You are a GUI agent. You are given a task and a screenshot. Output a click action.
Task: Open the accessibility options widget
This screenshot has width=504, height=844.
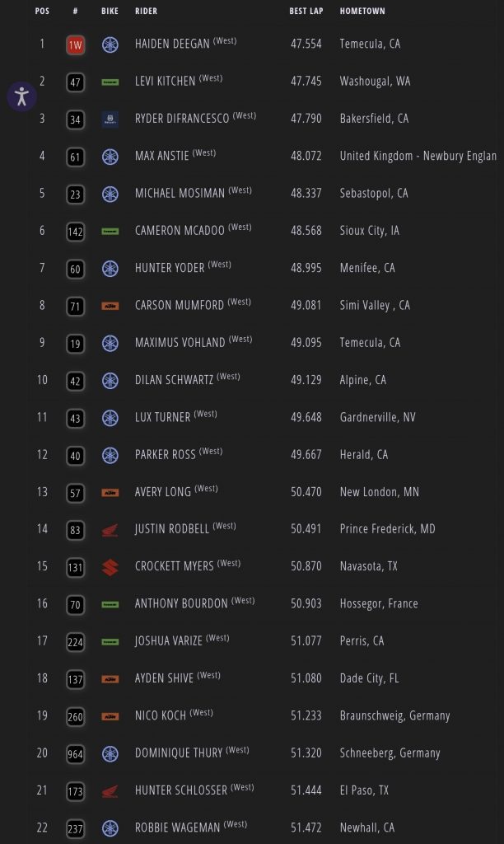click(x=21, y=96)
